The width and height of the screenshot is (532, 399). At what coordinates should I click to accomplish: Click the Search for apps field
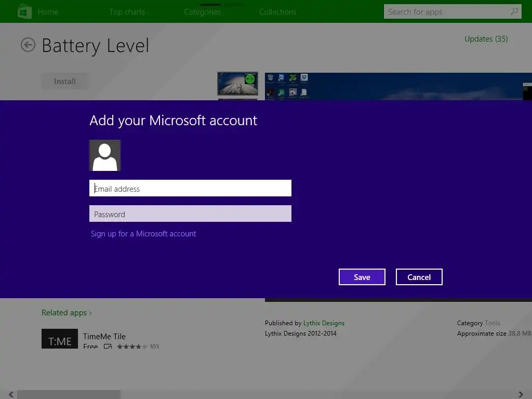click(453, 11)
